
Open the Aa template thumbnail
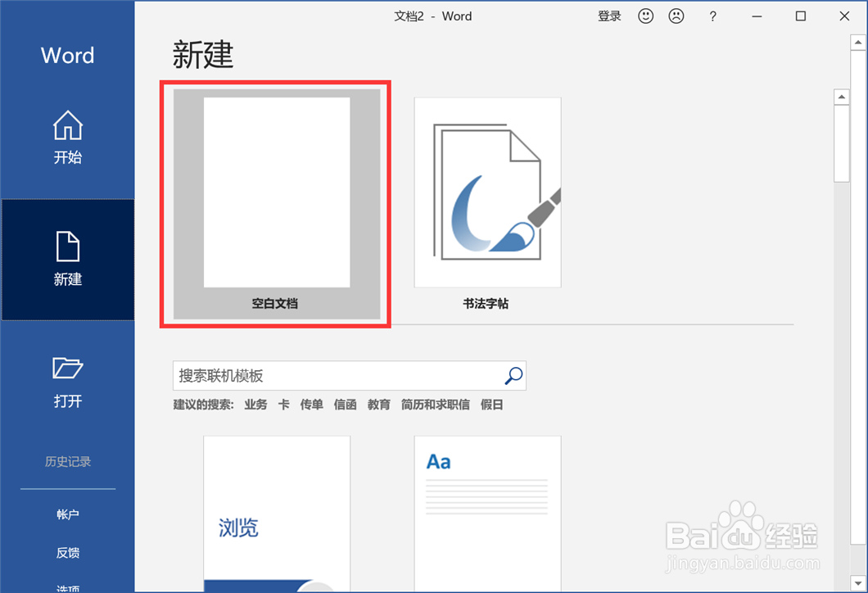(487, 514)
